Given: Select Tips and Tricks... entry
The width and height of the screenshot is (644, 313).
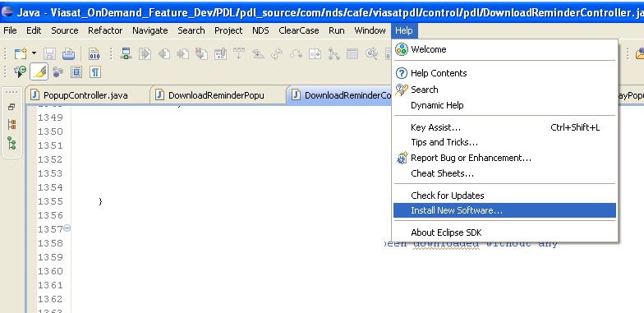Looking at the screenshot, I should pyautogui.click(x=504, y=142).
